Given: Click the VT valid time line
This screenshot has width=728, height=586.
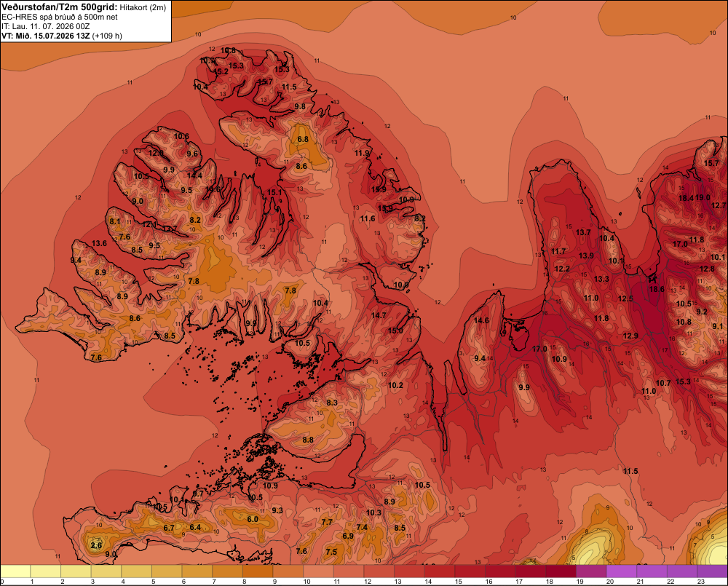Looking at the screenshot, I should pos(62,36).
